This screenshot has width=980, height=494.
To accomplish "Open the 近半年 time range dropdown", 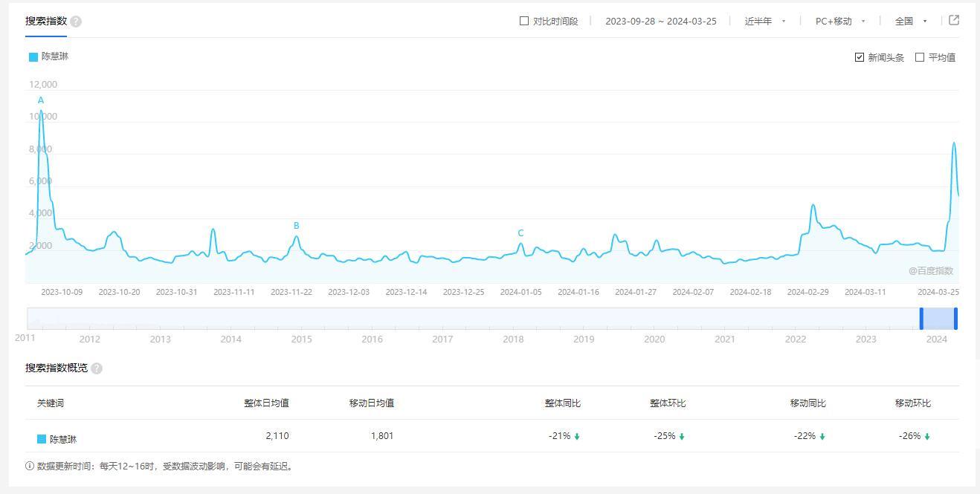I will [765, 22].
